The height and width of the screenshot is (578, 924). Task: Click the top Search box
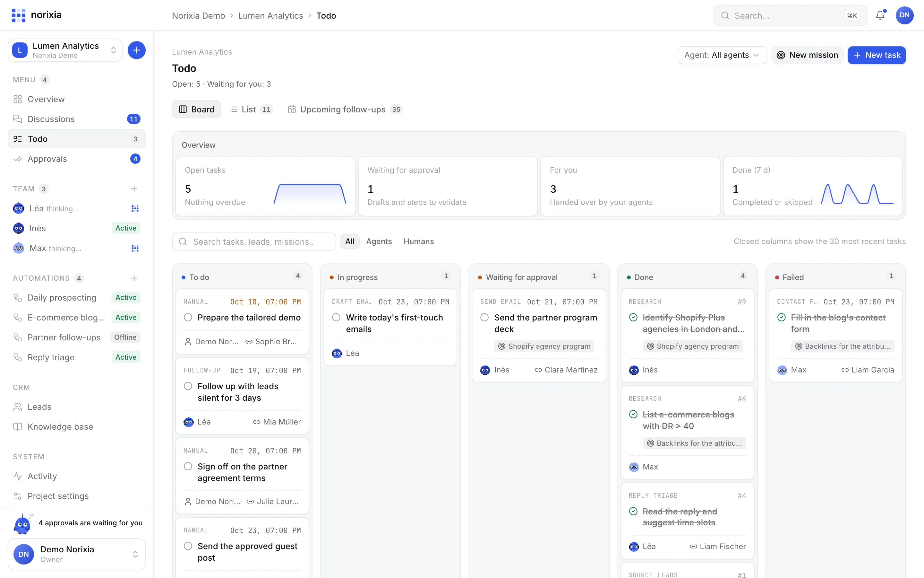point(790,15)
